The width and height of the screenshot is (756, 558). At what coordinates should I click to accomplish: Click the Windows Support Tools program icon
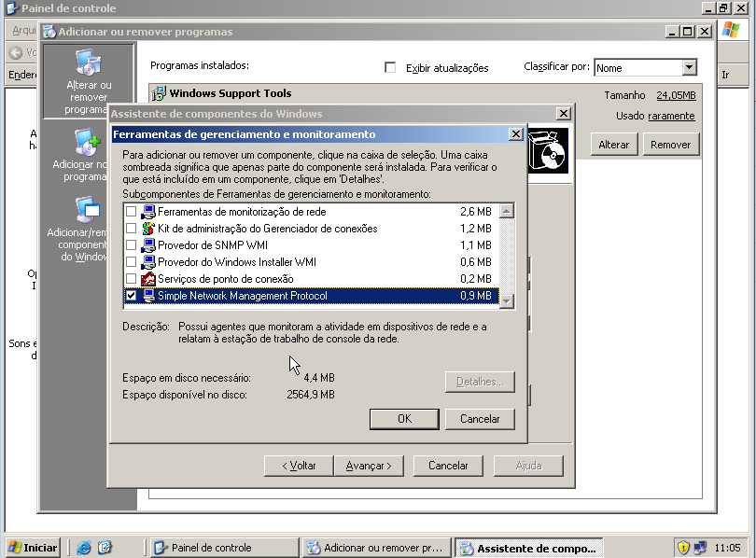[160, 93]
